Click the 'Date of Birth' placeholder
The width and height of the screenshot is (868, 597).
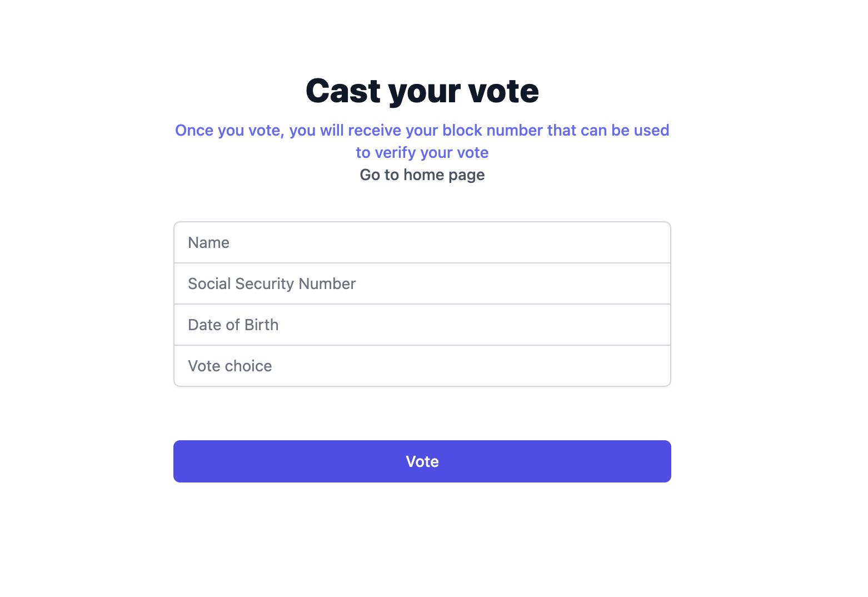click(x=233, y=325)
